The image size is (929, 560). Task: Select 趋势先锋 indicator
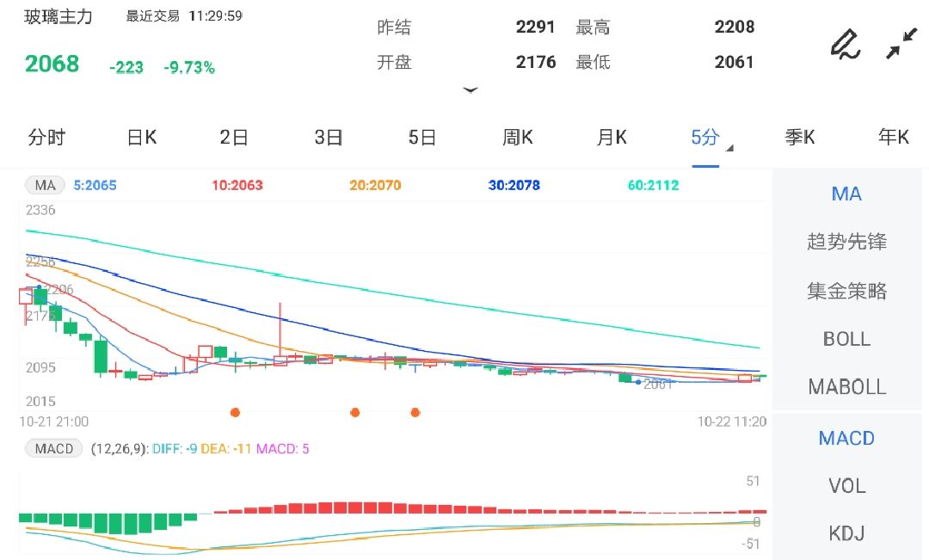[x=846, y=242]
